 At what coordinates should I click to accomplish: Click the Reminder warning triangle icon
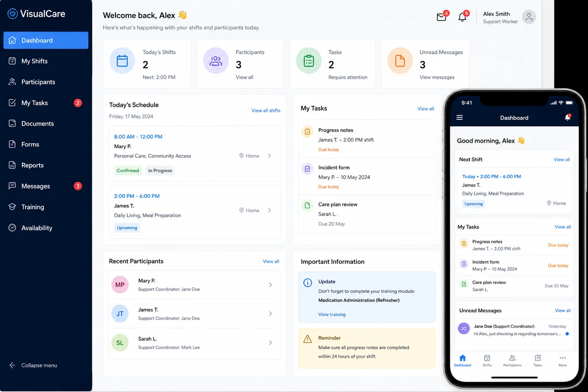(307, 339)
